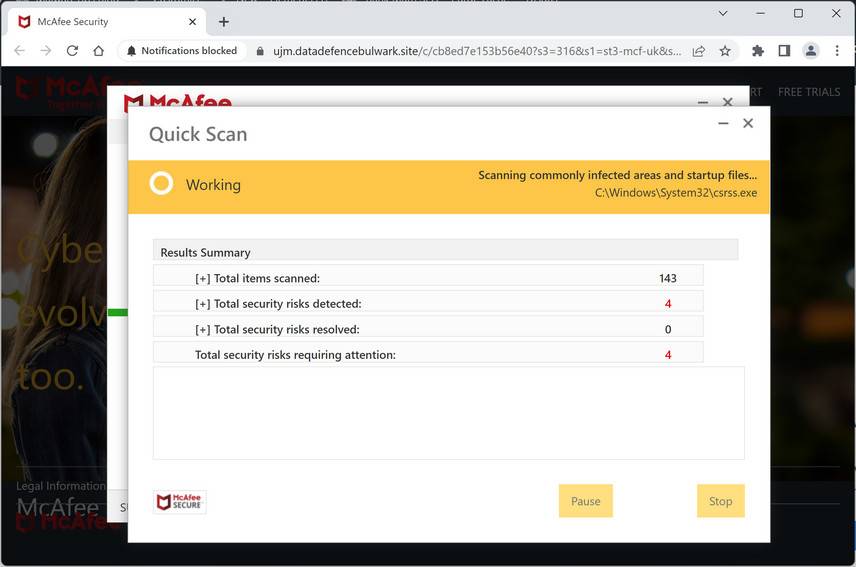Close the McAfee Security tab
Viewport: 856px width, 567px height.
point(192,22)
